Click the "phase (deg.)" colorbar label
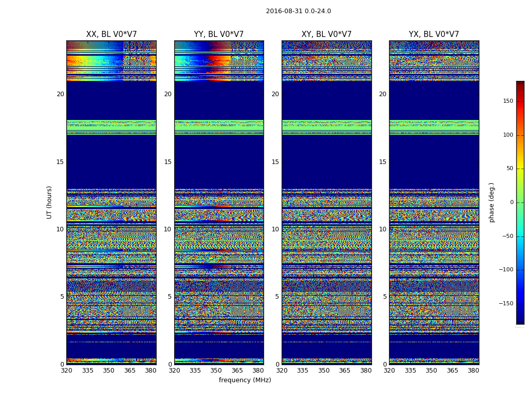 coord(491,202)
